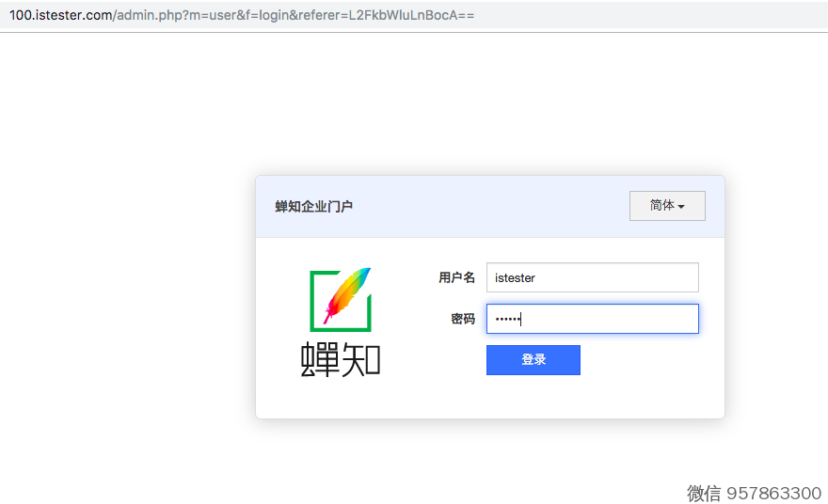
Task: Focus the 密码 password field
Action: click(592, 319)
